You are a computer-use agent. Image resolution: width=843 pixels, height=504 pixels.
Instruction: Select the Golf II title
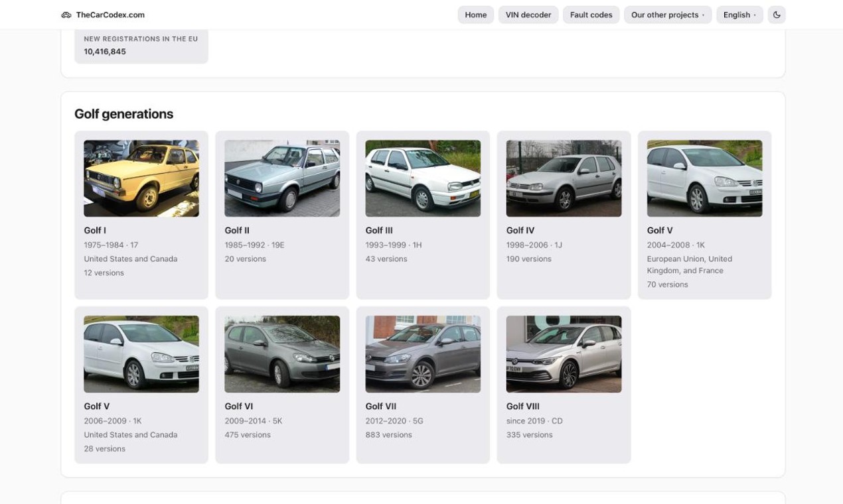(x=237, y=230)
